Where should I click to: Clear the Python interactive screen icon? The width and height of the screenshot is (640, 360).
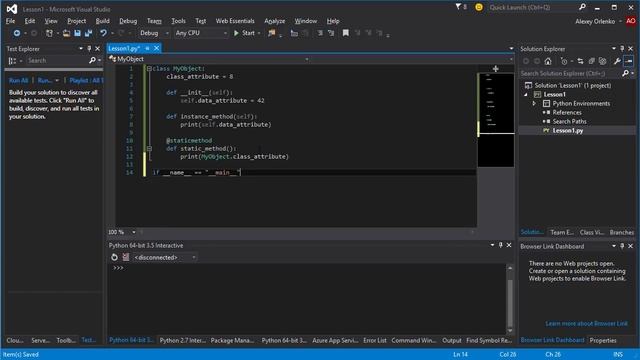tap(126, 257)
